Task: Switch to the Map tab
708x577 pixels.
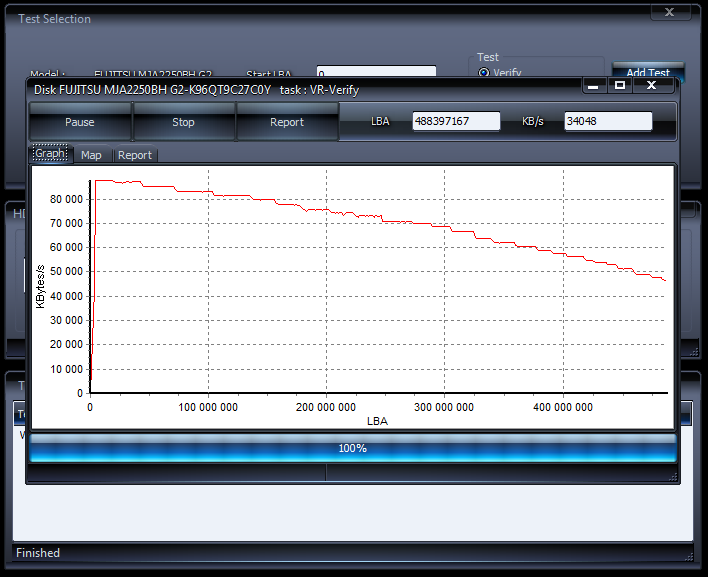Action: pyautogui.click(x=91, y=155)
